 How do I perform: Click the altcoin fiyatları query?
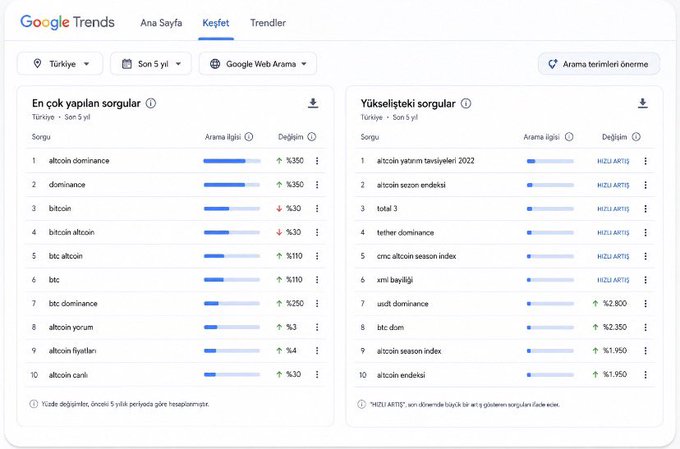(x=72, y=351)
